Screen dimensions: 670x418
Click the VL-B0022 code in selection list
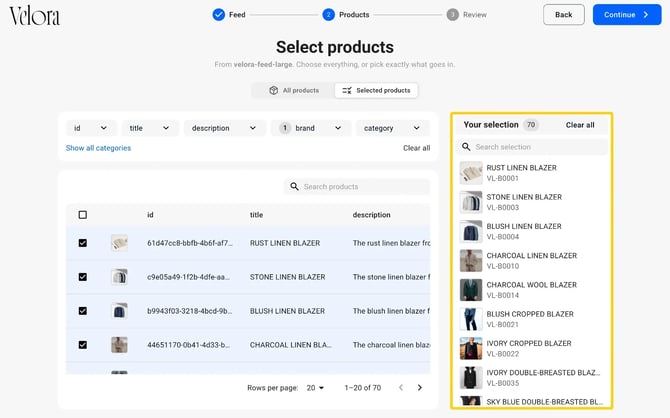click(x=502, y=354)
